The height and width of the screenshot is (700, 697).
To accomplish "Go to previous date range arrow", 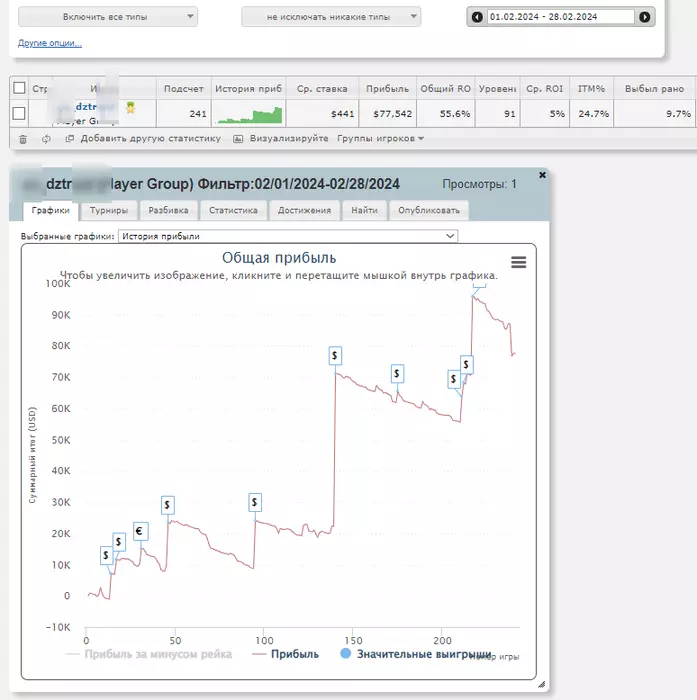I will point(477,17).
